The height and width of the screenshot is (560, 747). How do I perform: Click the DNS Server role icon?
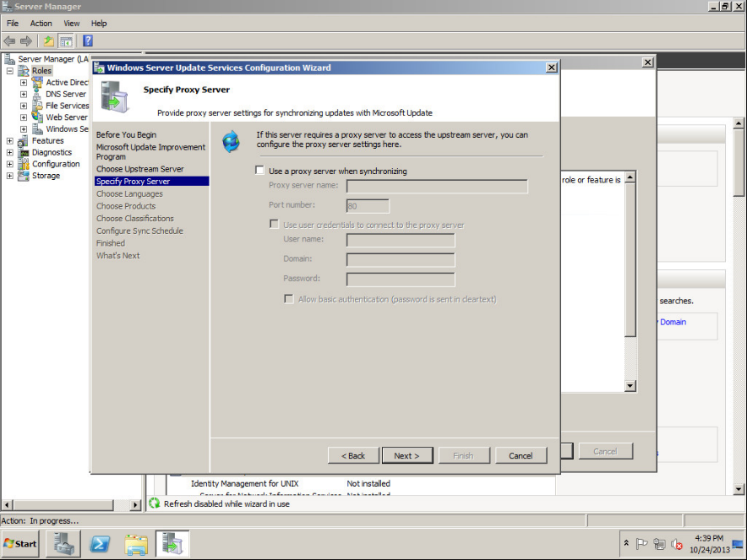37,95
